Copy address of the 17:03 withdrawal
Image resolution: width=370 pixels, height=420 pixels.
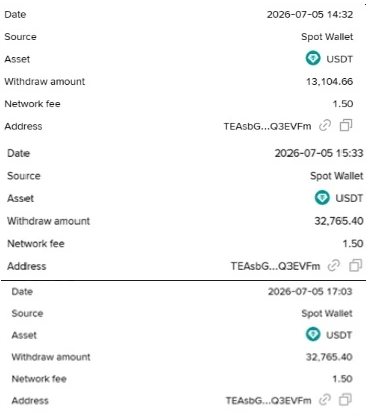click(345, 400)
